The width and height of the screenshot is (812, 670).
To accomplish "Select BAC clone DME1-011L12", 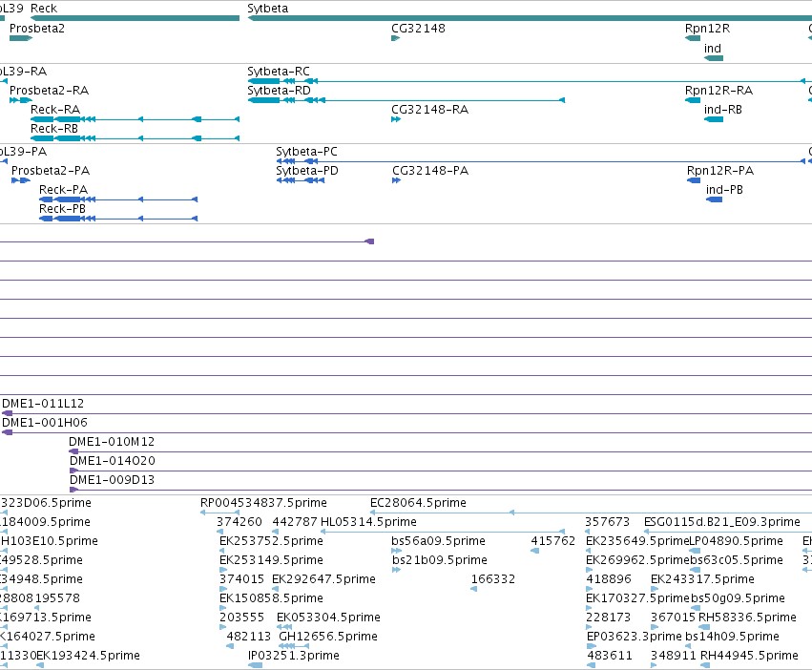I will 407,413.
